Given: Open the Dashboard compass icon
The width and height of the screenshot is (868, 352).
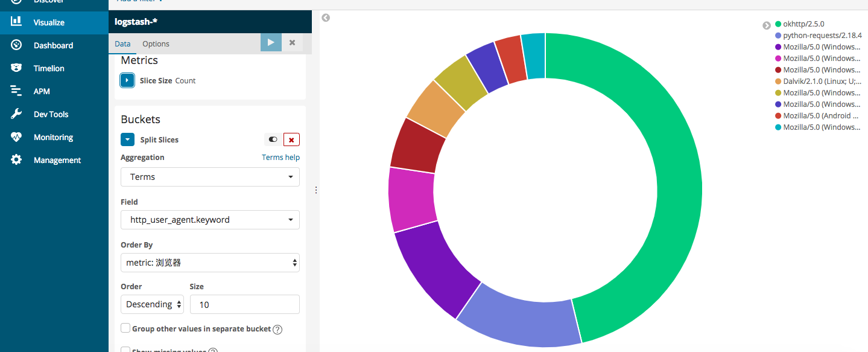Looking at the screenshot, I should click(x=16, y=45).
